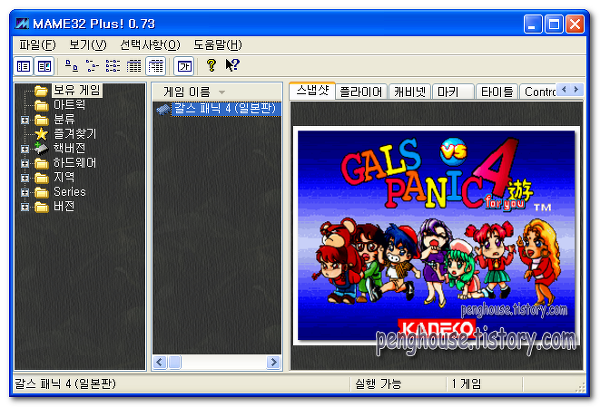The width and height of the screenshot is (600, 407).
Task: Toggle the folder list panel icon
Action: (x=23, y=67)
